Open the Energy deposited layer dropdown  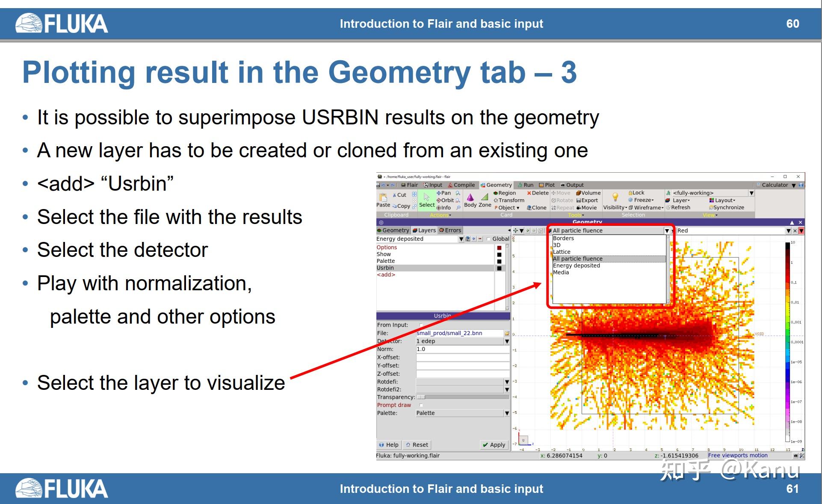[x=461, y=239]
